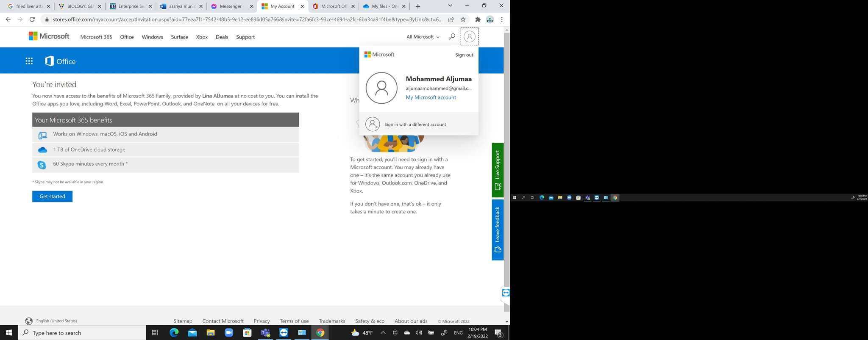The height and width of the screenshot is (340, 868).
Task: Open the Microsoft 365 nav item
Action: pos(96,37)
